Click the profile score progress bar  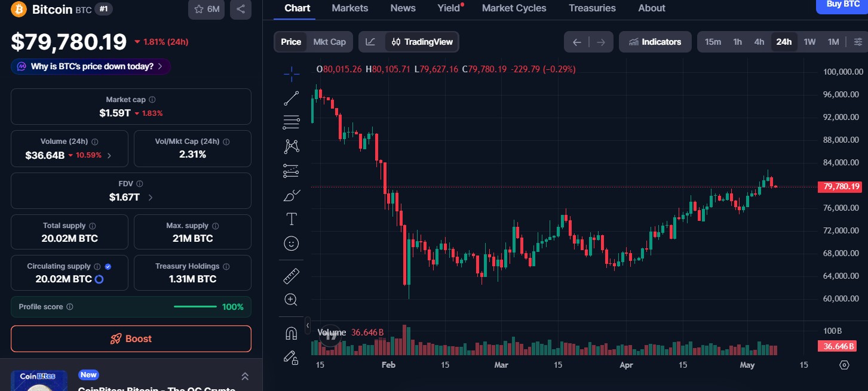(x=195, y=307)
